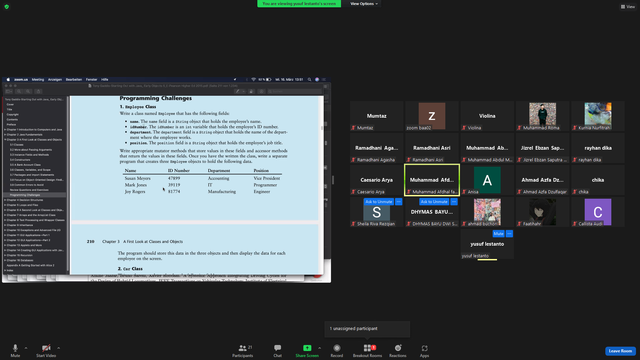This screenshot has width=640, height=360.
Task: Expand Chapter 5 Loops and Files in outline
Action: (x=5, y=205)
